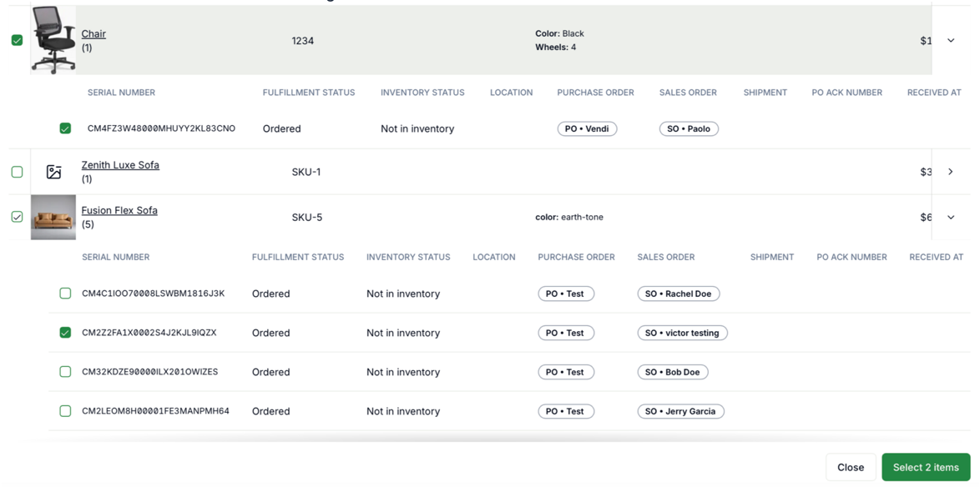The width and height of the screenshot is (980, 487).
Task: Open the SO • Rachel Doe tag
Action: [x=679, y=294]
